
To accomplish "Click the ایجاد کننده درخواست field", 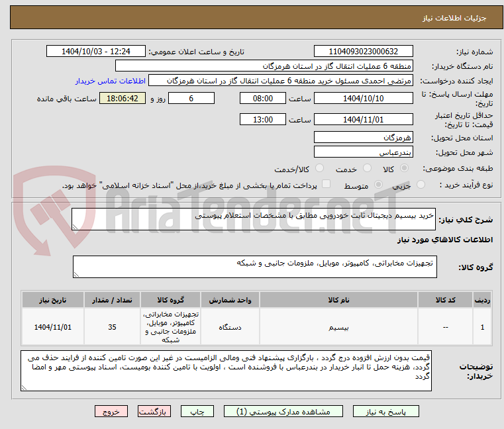I will click(x=281, y=81).
